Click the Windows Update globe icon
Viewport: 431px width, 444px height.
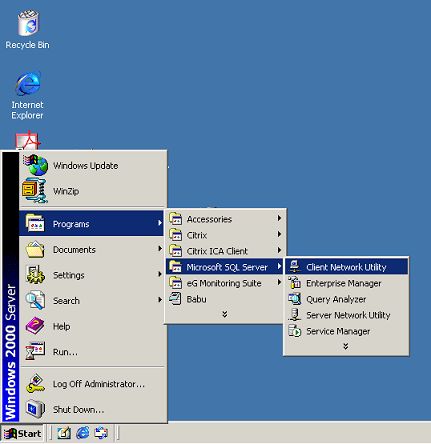(x=36, y=165)
